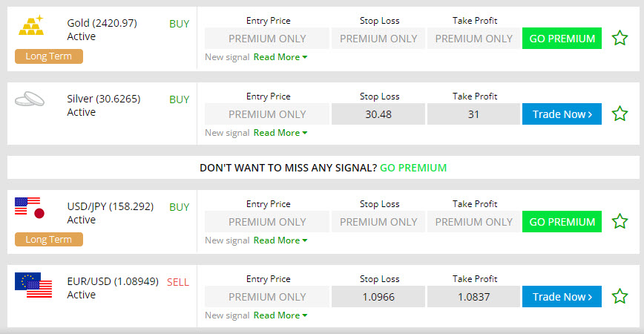Click Trade Now for Silver

tap(562, 114)
